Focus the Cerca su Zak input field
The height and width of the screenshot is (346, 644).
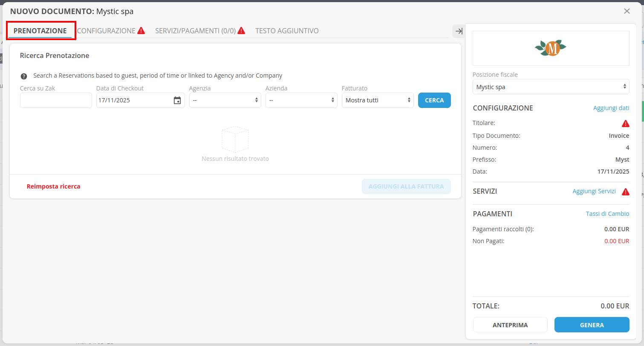(x=56, y=100)
